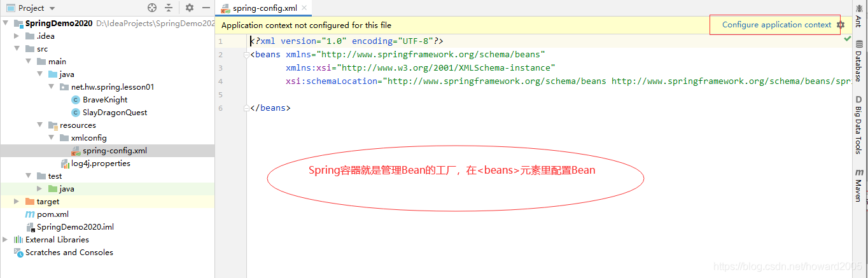This screenshot has height=278, width=868.
Task: Click the collapse all icon in Project panel
Action: (169, 8)
